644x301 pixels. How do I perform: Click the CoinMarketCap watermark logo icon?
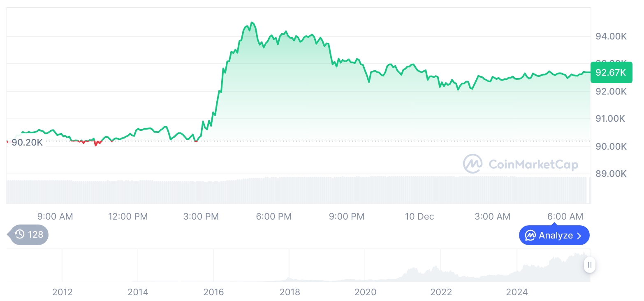tap(473, 164)
